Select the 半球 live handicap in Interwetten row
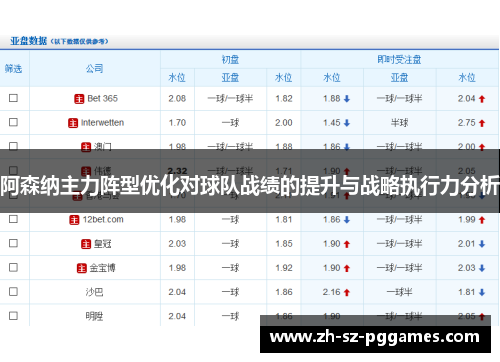 (399, 123)
